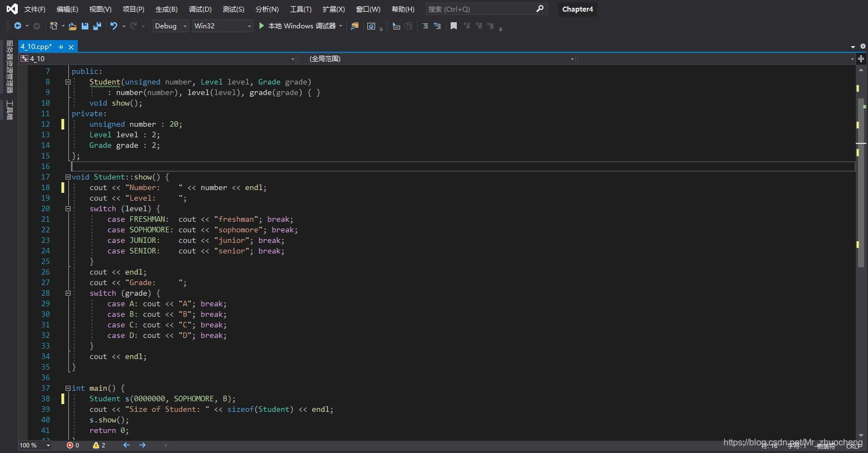Collapse the switch (grade) block
Screen dimensions: 868x453
pos(68,293)
